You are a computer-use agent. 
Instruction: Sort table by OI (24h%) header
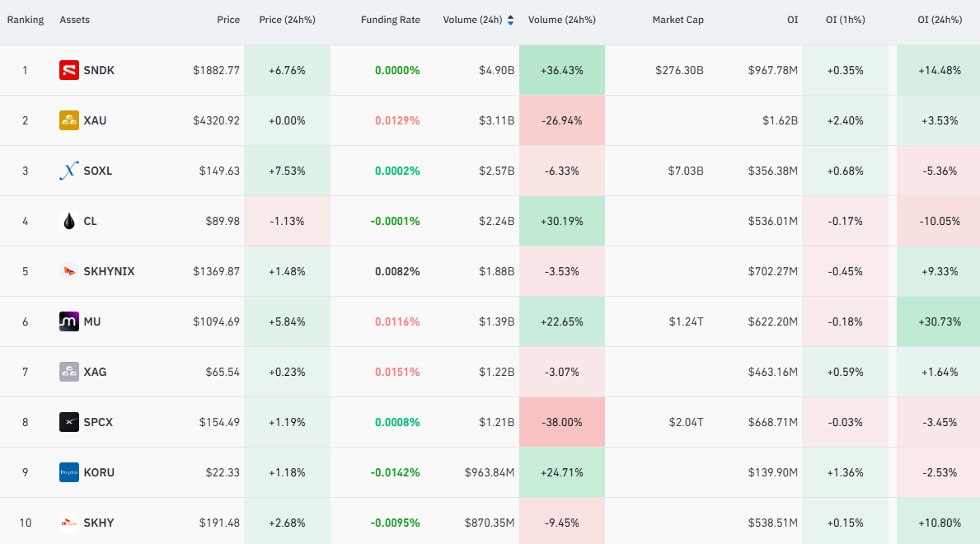[940, 20]
